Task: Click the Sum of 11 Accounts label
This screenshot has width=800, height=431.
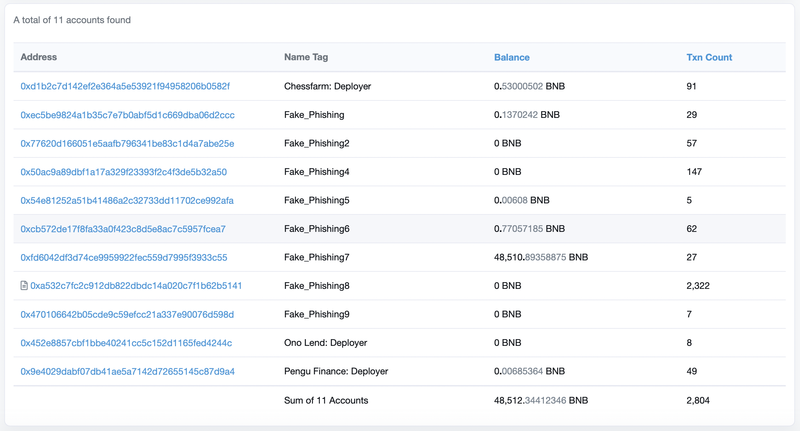Action: point(326,401)
